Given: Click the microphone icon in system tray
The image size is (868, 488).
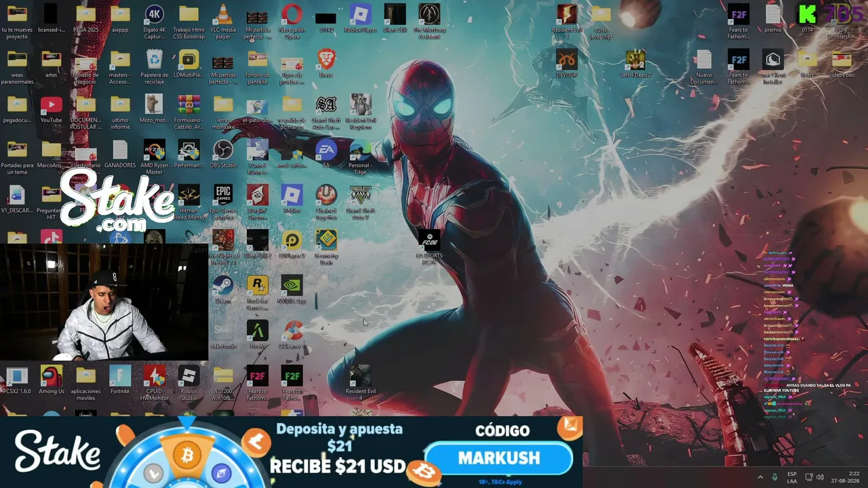Looking at the screenshot, I should 775,477.
